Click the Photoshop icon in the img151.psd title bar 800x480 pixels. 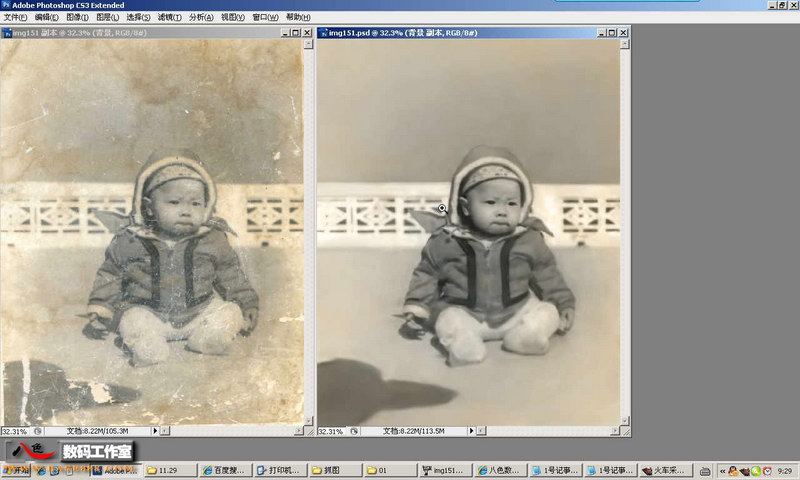click(x=322, y=33)
